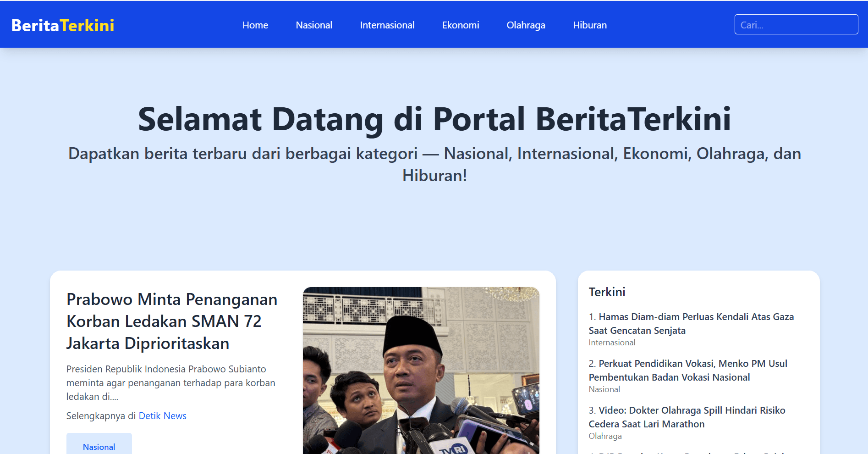
Task: Click the Internasional label under Hamas story
Action: tap(612, 343)
